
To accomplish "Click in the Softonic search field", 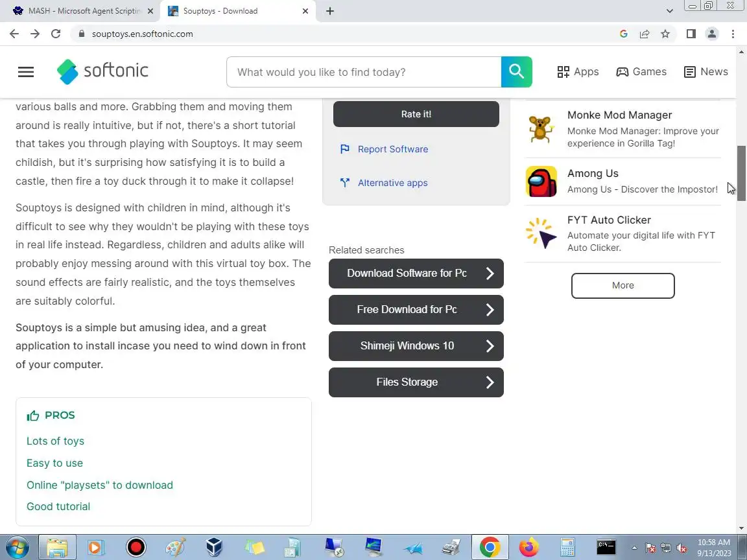I will pos(364,72).
